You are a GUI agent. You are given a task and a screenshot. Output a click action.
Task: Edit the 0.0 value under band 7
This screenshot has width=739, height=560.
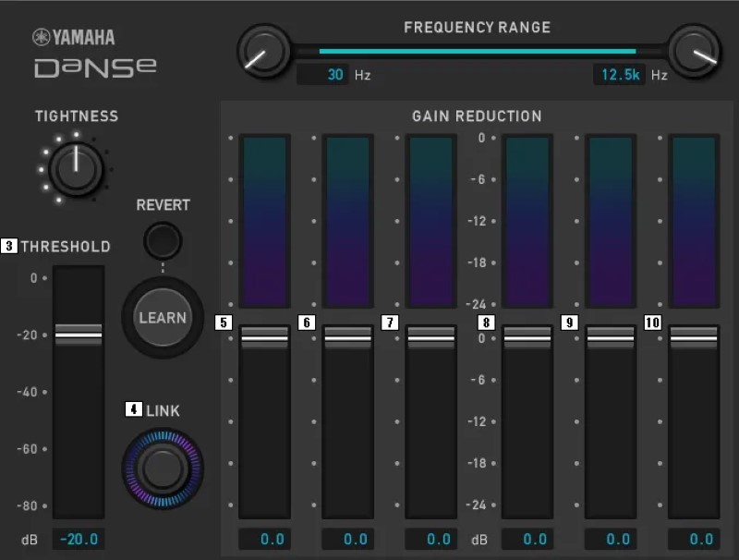(430, 539)
